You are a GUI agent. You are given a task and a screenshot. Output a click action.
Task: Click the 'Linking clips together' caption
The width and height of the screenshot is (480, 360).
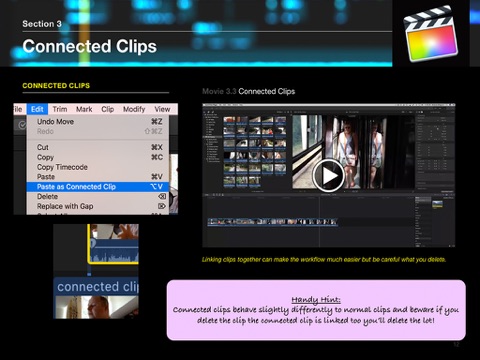pyautogui.click(x=324, y=260)
